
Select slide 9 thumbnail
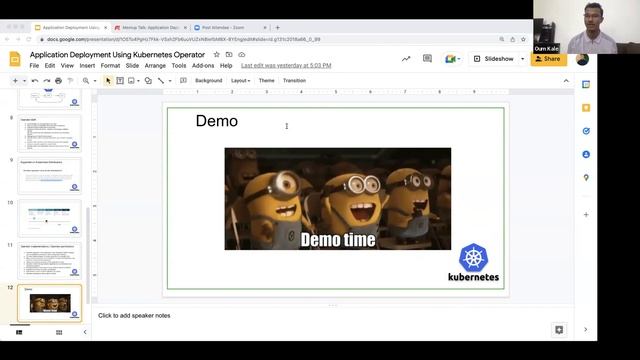tap(49, 176)
